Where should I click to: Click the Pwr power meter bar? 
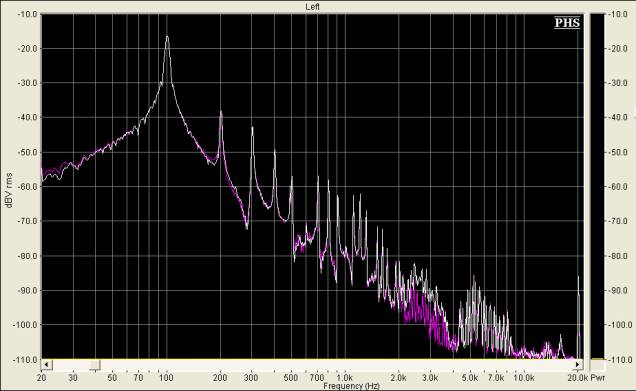coord(597,187)
